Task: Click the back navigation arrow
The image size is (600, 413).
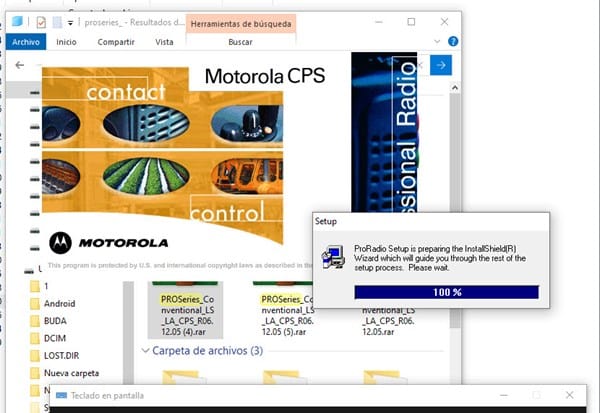Action: pos(20,65)
